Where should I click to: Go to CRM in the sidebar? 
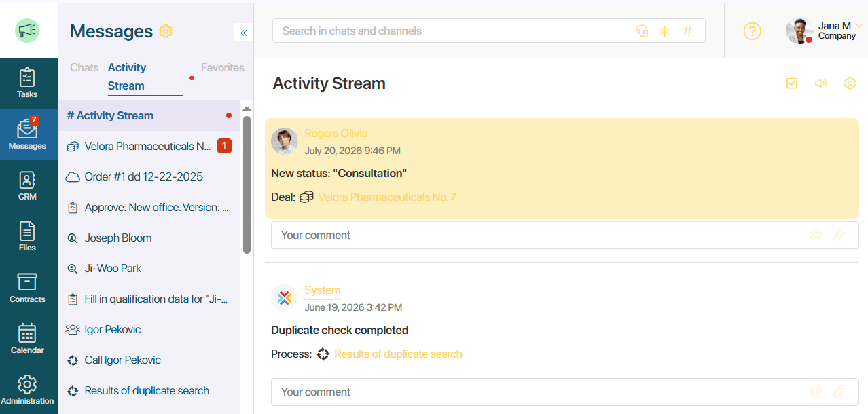point(28,186)
